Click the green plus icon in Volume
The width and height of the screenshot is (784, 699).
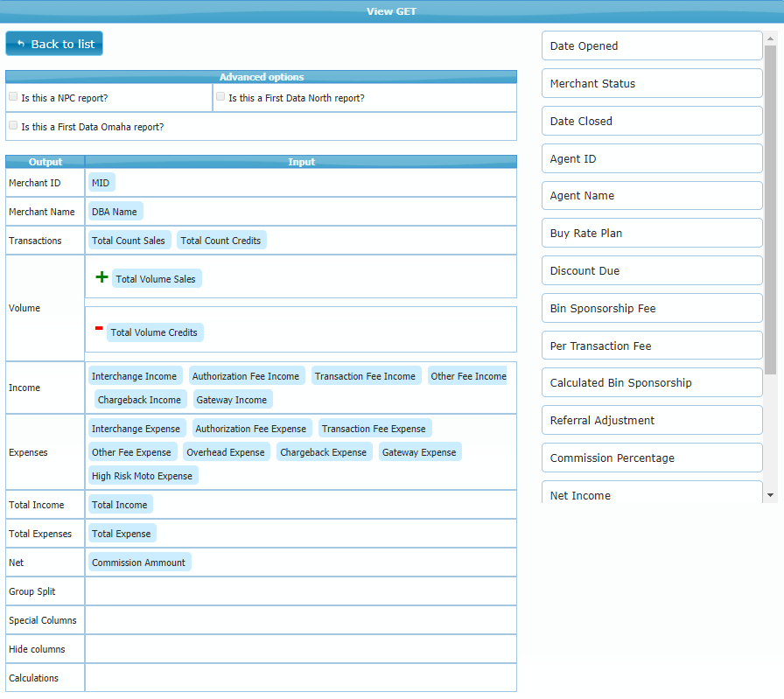(x=101, y=277)
